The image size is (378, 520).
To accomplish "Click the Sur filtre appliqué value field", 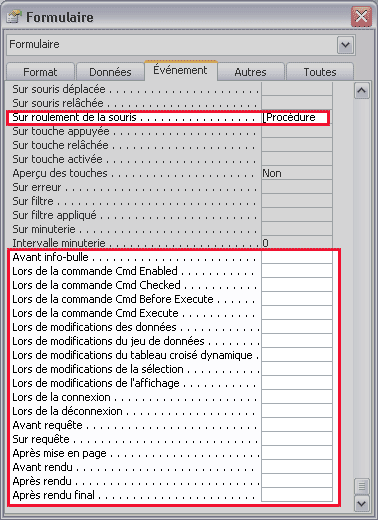I will tap(297, 215).
